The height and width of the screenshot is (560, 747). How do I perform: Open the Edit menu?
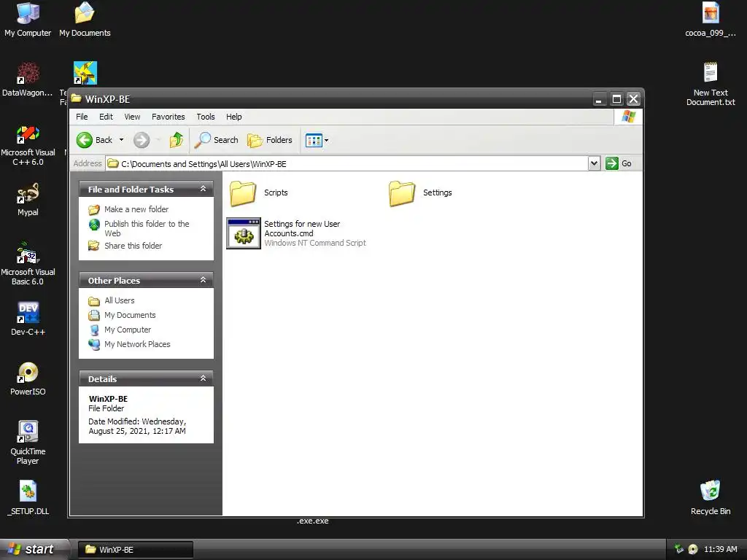(x=106, y=117)
